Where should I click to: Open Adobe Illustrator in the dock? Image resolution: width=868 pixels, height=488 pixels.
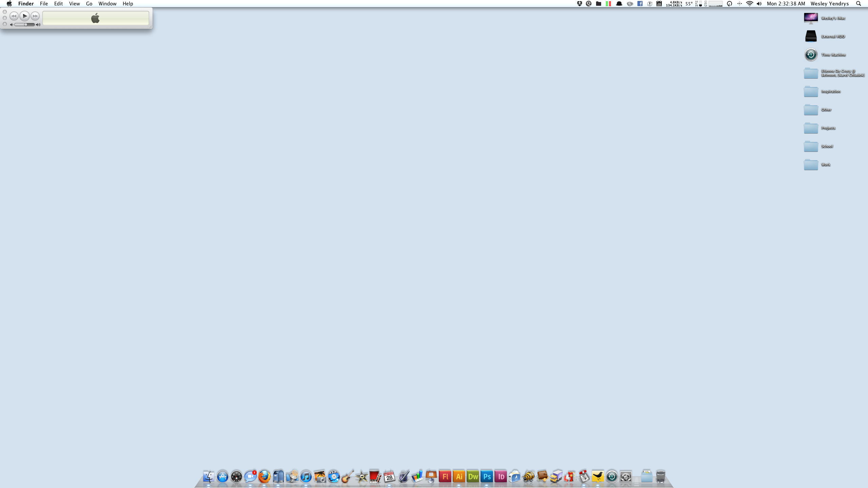tap(459, 477)
